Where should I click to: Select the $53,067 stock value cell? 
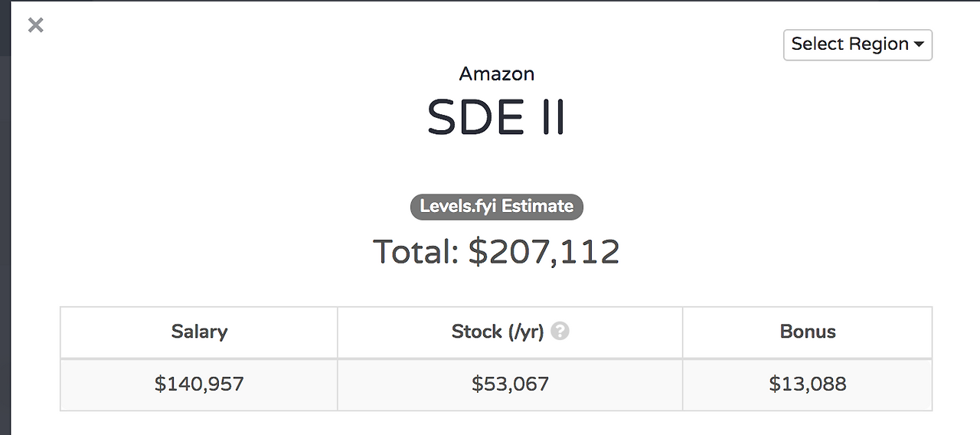pos(510,384)
